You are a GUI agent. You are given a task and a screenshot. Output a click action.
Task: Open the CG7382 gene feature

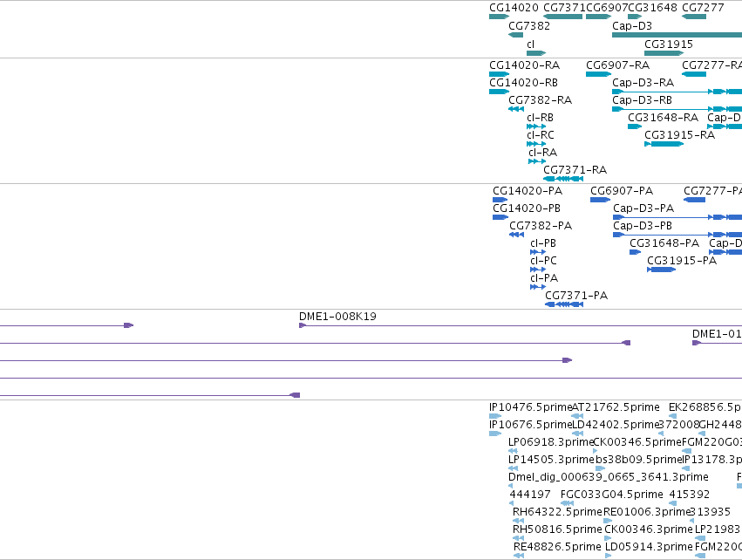[x=516, y=35]
